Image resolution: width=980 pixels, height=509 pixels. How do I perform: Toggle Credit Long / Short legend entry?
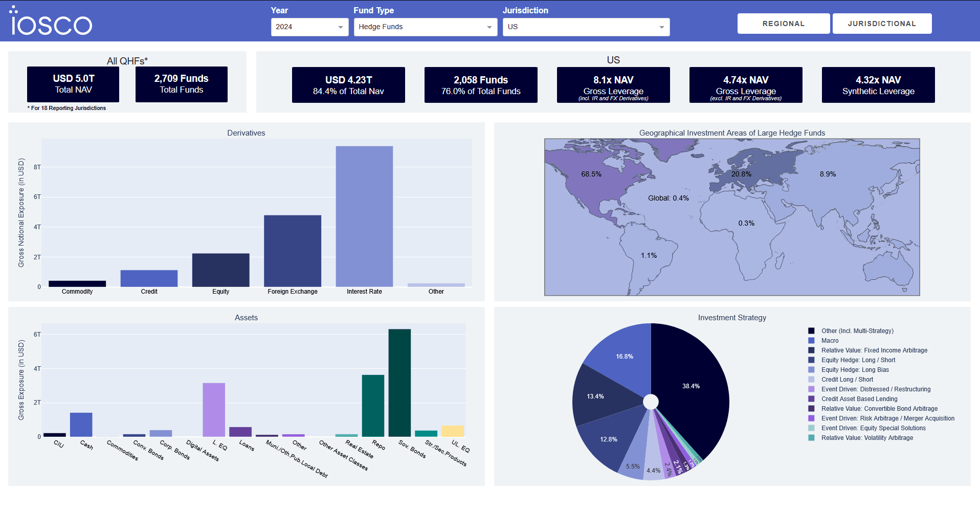click(841, 380)
